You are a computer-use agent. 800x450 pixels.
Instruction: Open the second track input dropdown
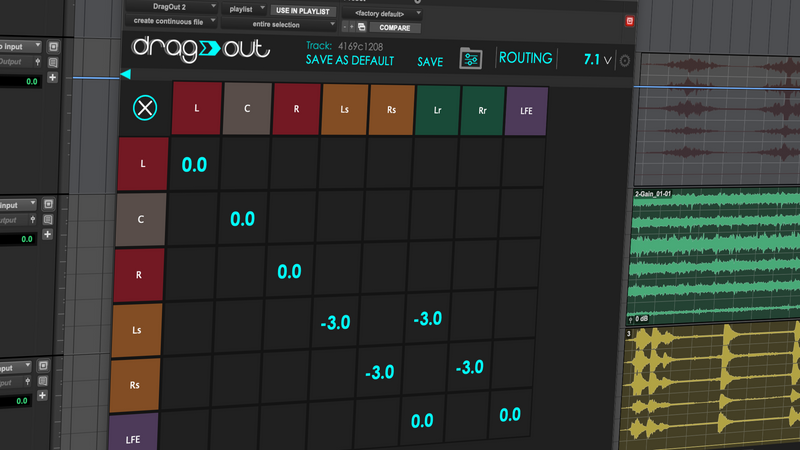point(16,205)
